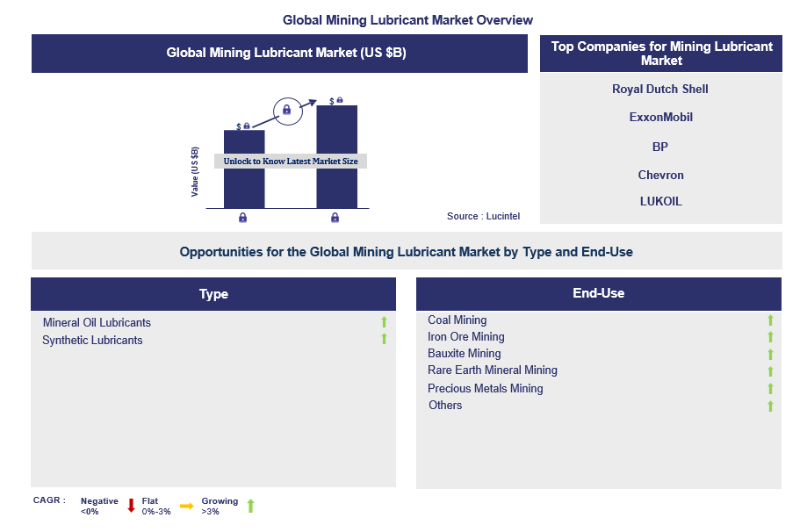Toggle the green arrow next to Coal Mining

pyautogui.click(x=770, y=320)
